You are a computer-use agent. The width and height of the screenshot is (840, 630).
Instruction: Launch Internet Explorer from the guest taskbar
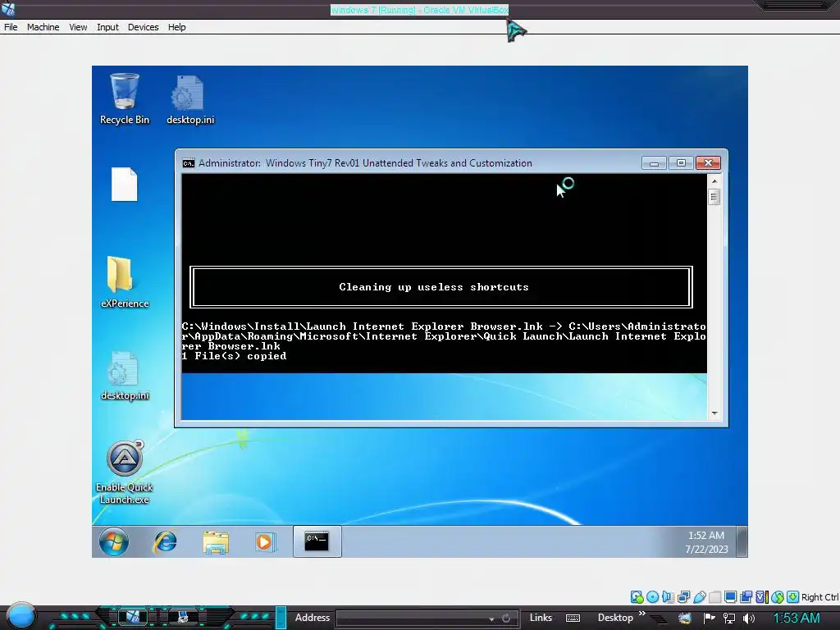166,542
